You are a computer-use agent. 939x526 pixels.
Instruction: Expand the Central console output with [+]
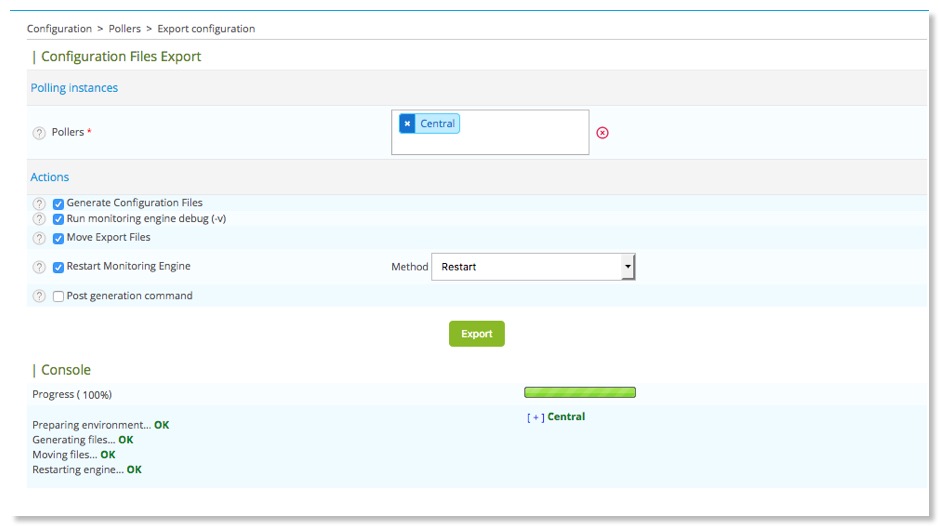[536, 418]
